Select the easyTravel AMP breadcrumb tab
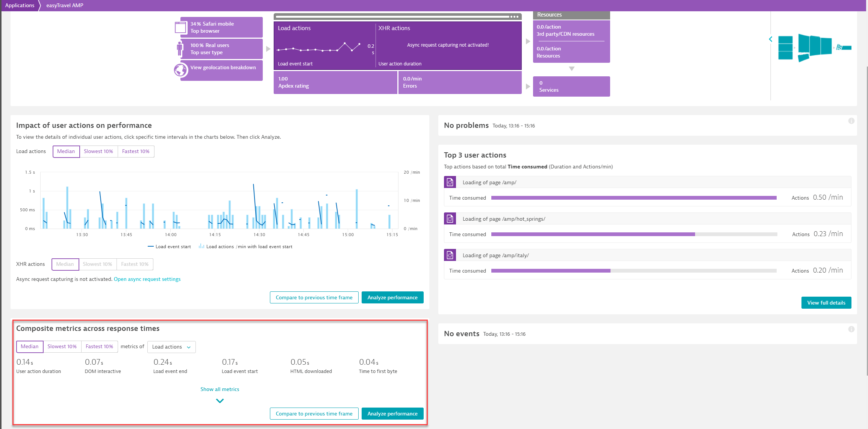The height and width of the screenshot is (429, 868). click(66, 5)
